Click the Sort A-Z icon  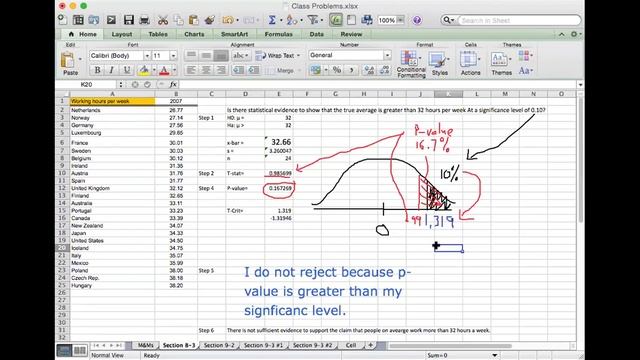click(x=291, y=20)
